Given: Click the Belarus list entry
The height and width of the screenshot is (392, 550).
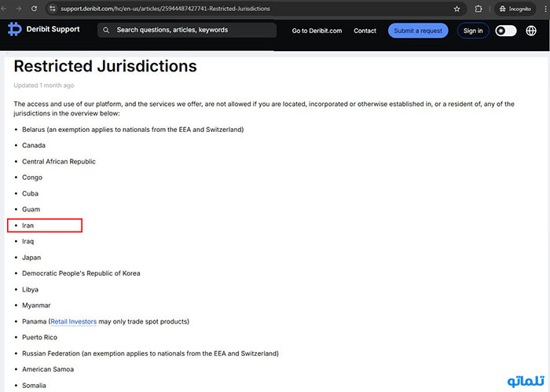Looking at the screenshot, I should tap(133, 130).
